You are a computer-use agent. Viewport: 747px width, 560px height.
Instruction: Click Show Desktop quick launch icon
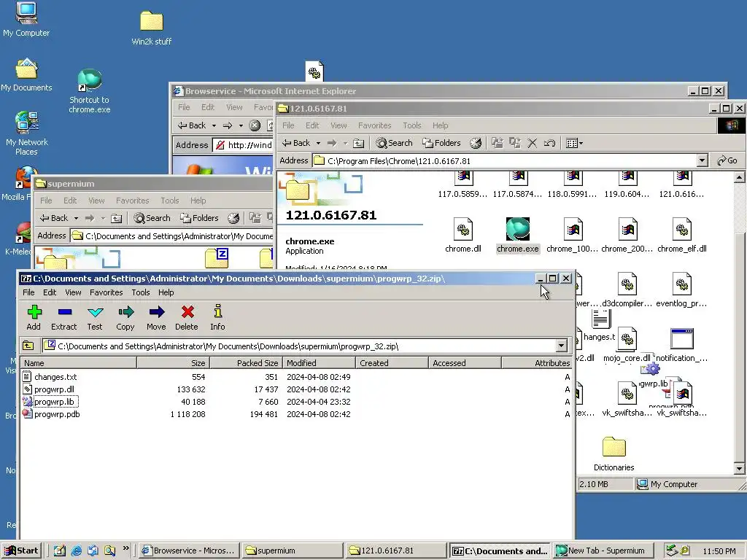[x=60, y=551]
